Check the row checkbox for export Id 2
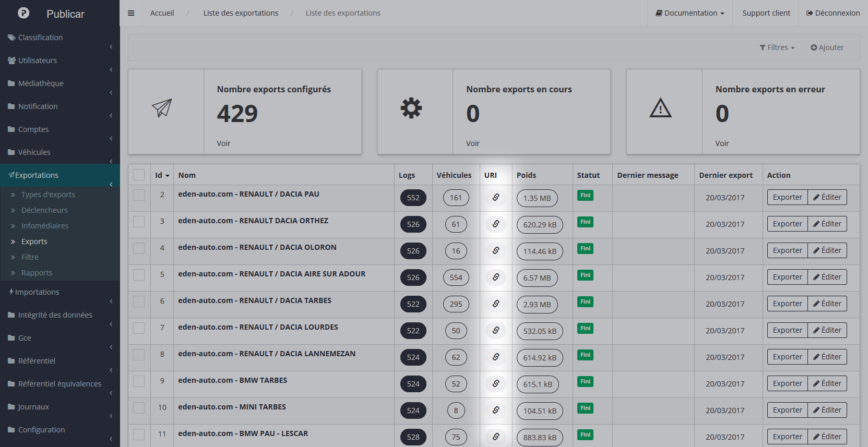 pyautogui.click(x=139, y=195)
